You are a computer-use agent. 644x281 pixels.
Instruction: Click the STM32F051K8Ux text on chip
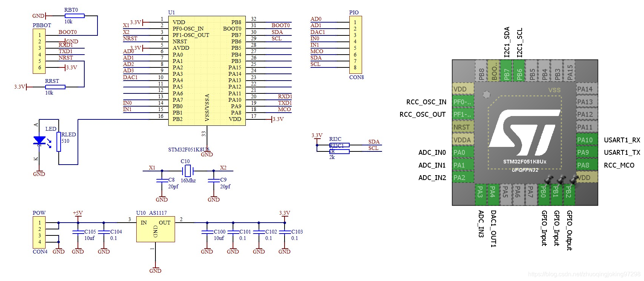pyautogui.click(x=525, y=162)
